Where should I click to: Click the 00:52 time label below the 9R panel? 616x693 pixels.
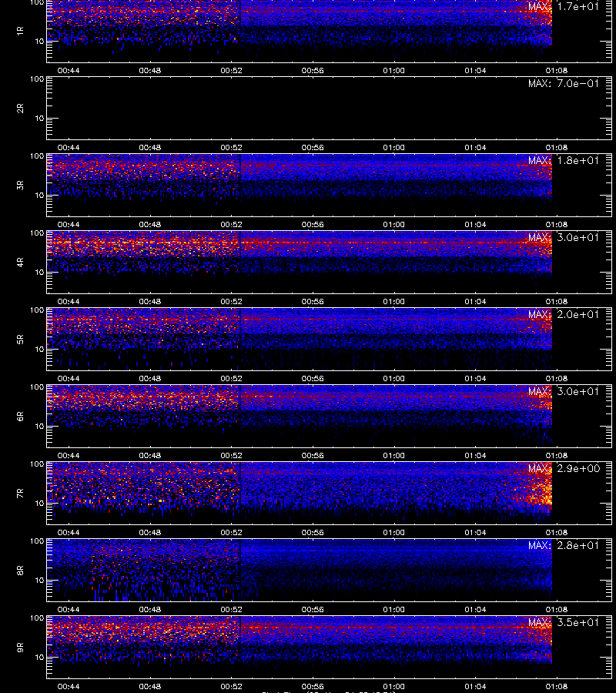(231, 686)
